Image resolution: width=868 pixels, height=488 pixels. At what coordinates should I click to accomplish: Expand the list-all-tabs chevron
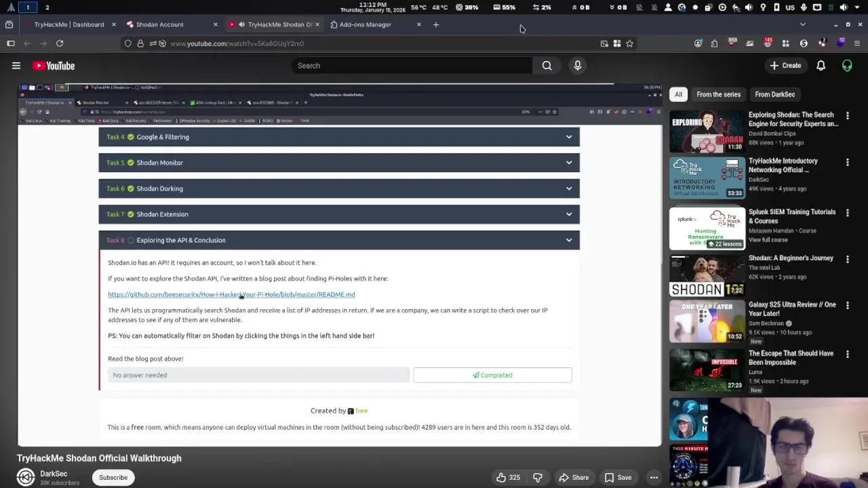point(803,24)
